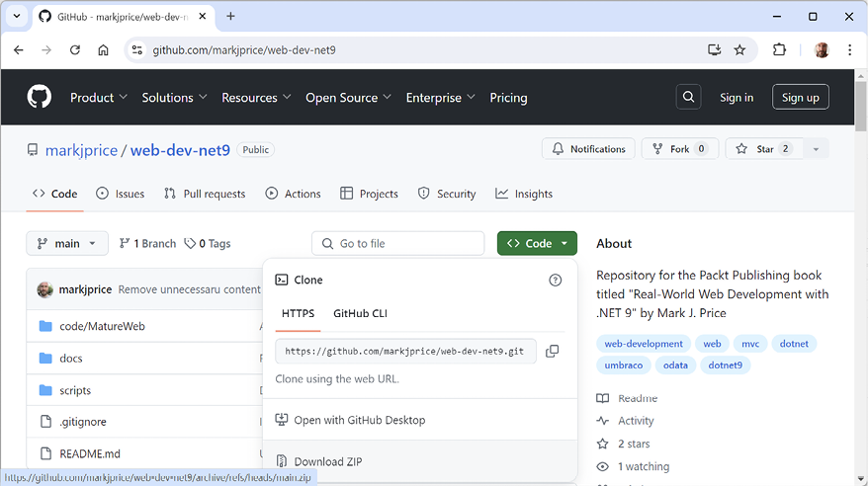
Task: Open the install app icon in address bar
Action: (714, 49)
